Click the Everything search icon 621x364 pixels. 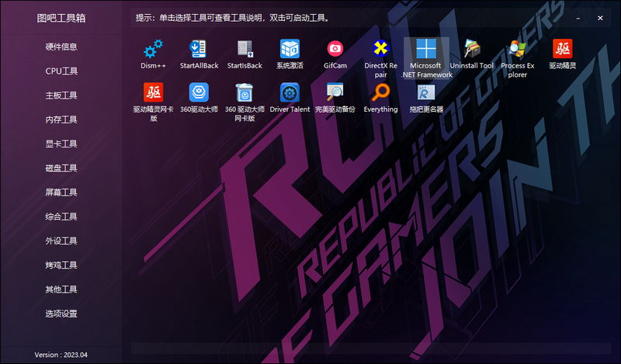pos(380,92)
